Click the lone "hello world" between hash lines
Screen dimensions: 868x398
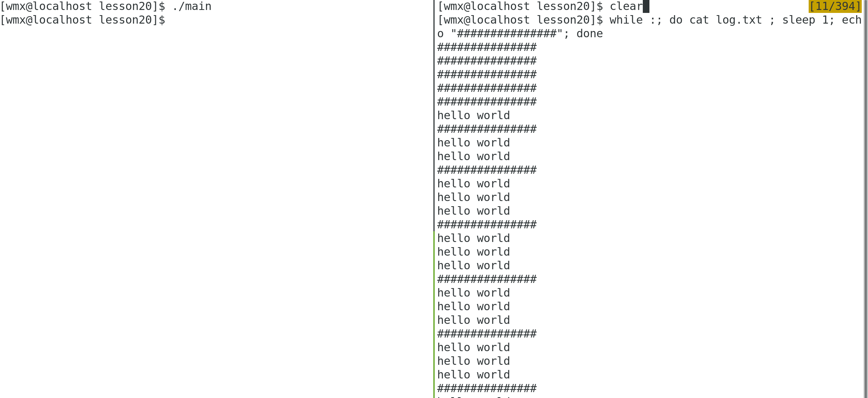474,115
